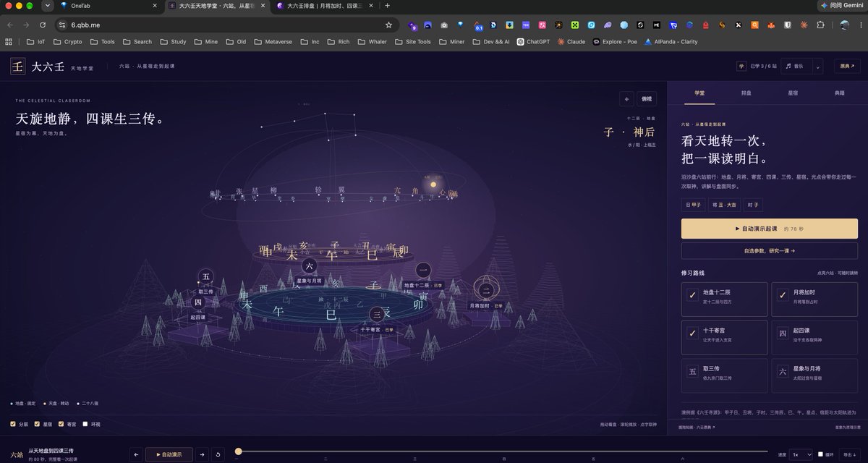The image size is (868, 463).
Task: Bookmark this page with the star icon
Action: click(x=388, y=25)
